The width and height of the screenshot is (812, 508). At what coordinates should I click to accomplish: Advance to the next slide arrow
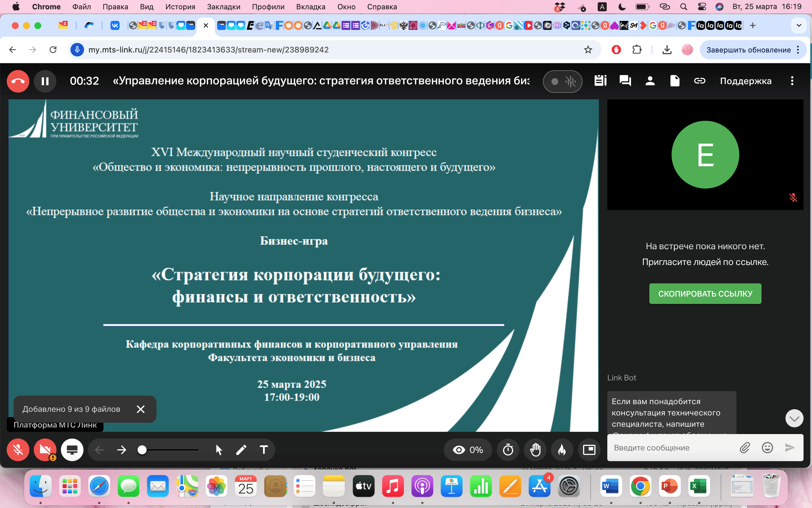click(x=122, y=450)
